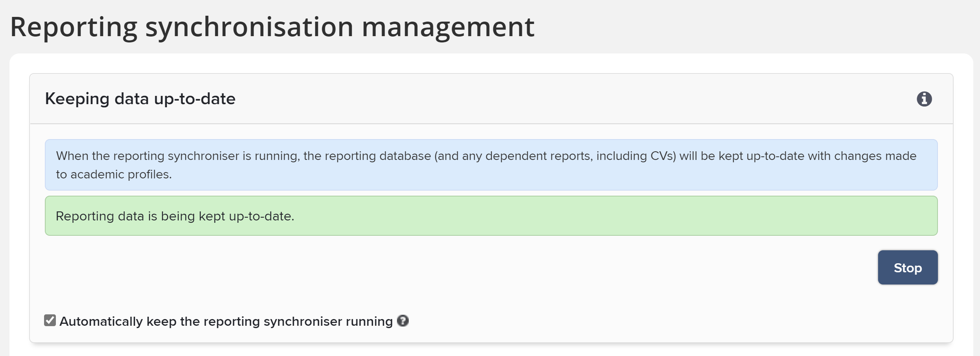Image resolution: width=980 pixels, height=356 pixels.
Task: Click the text 'to academic profiles.'
Action: [114, 174]
